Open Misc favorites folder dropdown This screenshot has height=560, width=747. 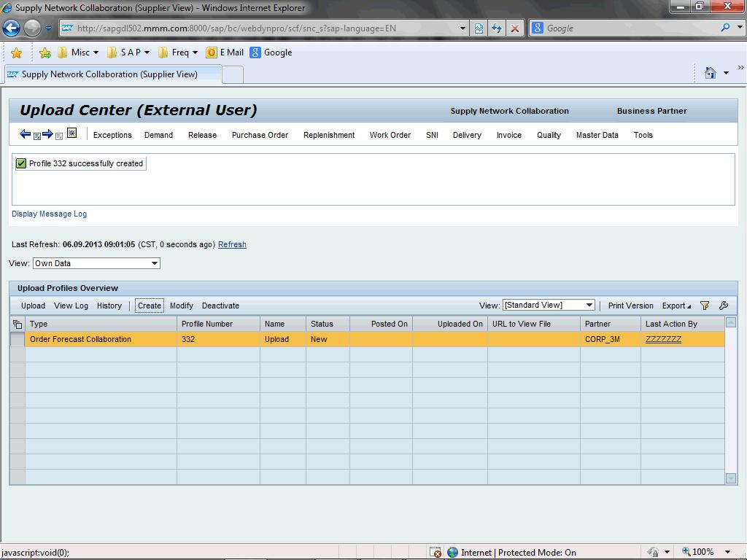point(79,52)
